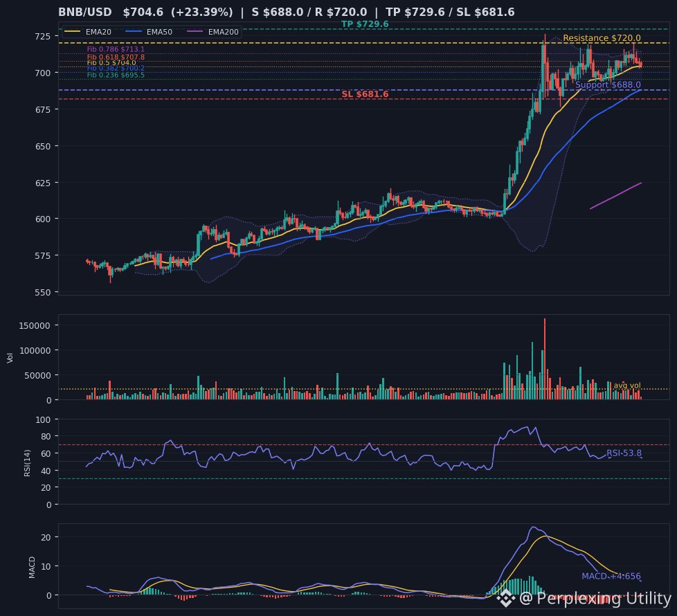The height and width of the screenshot is (616, 677).
Task: Click the 650 price axis tick
Action: pos(43,146)
